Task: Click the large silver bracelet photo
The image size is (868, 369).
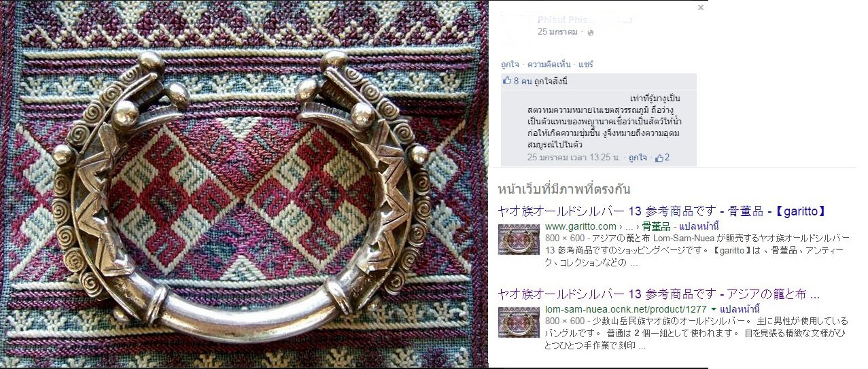Action: click(x=244, y=184)
